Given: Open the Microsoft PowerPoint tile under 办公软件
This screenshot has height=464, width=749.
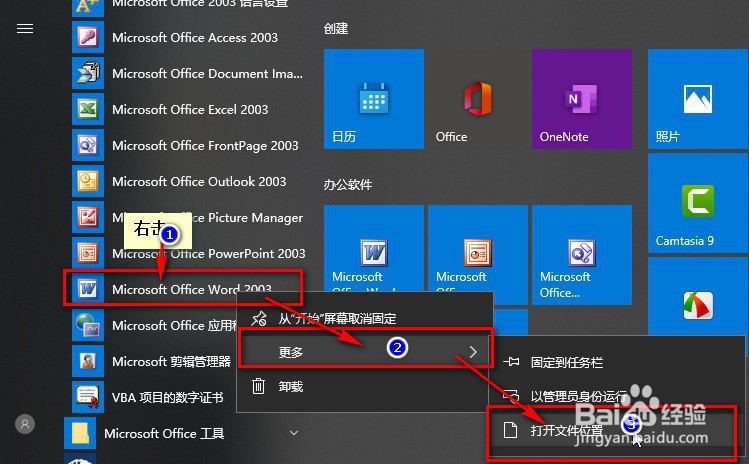Looking at the screenshot, I should 478,248.
